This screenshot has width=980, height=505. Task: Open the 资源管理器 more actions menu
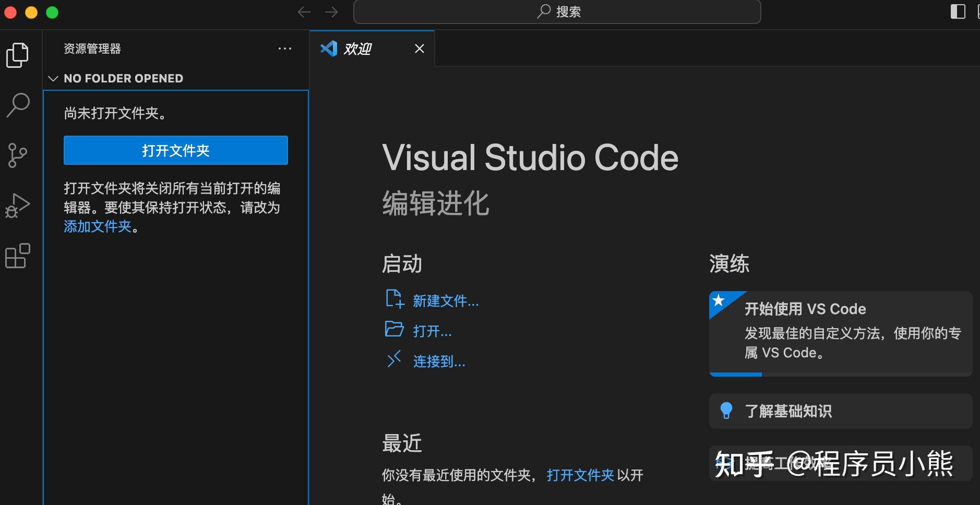(284, 49)
